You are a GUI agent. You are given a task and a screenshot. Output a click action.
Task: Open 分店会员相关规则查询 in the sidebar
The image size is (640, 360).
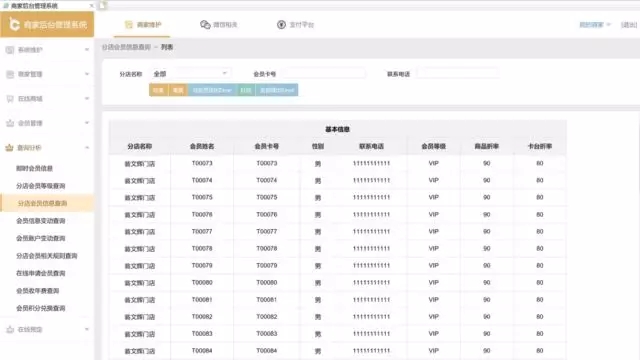pyautogui.click(x=47, y=256)
